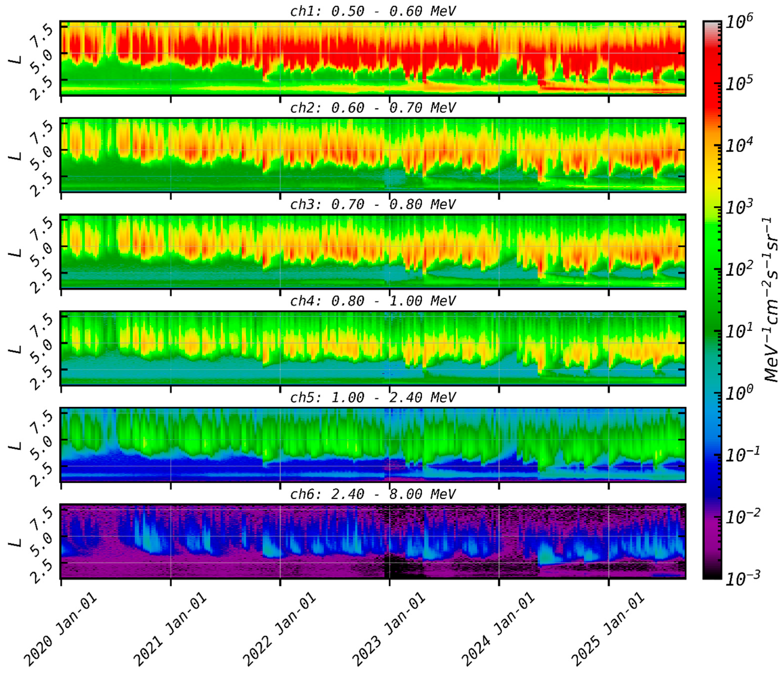Click the ch5: 1.00 - 2.40 MeV title
784x675 pixels.
373,397
